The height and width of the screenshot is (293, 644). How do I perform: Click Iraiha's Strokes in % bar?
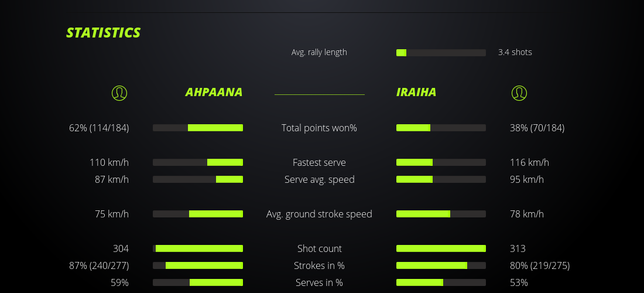441,265
